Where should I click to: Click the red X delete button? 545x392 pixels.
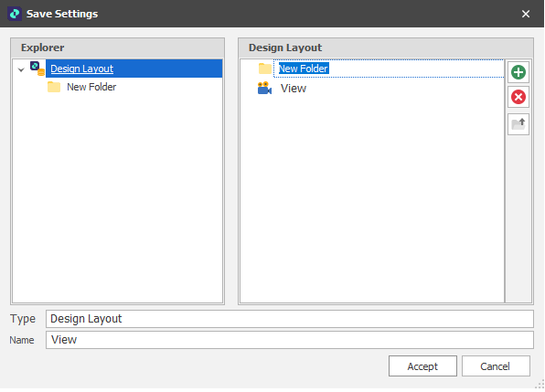(x=518, y=97)
